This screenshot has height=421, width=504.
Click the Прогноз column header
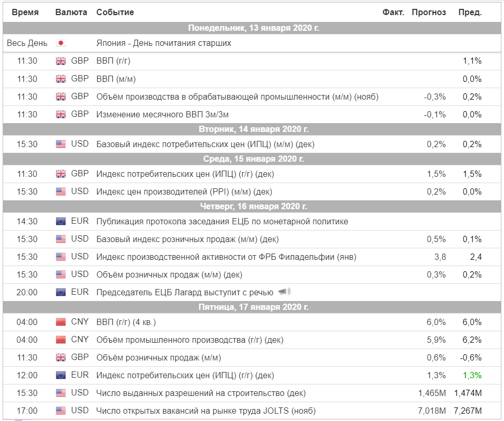pyautogui.click(x=429, y=12)
